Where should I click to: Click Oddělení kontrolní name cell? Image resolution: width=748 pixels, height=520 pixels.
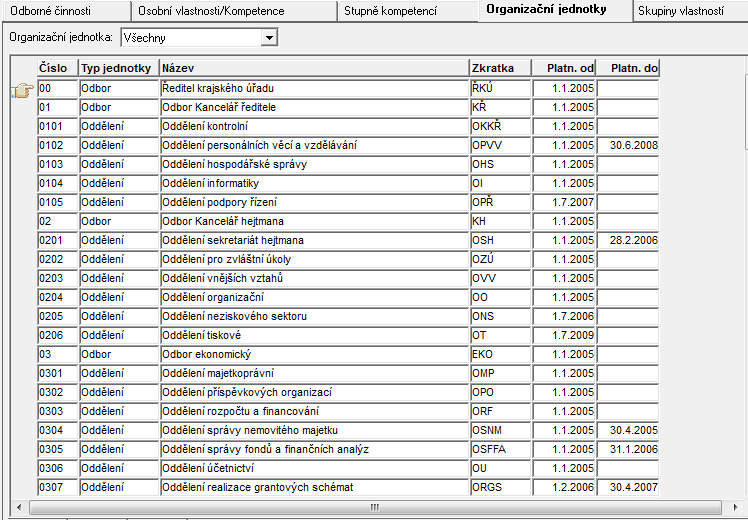click(315, 126)
